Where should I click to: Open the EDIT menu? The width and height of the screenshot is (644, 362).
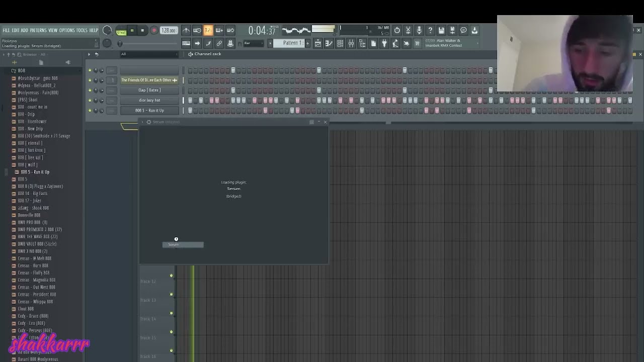point(16,30)
